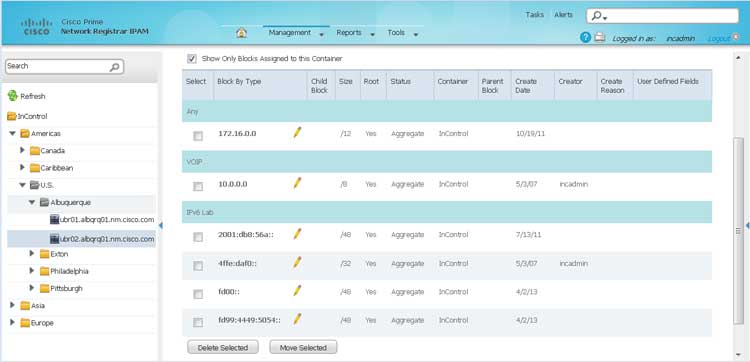The width and height of the screenshot is (750, 362).
Task: Expand the Caribbean tree node
Action: coord(22,167)
